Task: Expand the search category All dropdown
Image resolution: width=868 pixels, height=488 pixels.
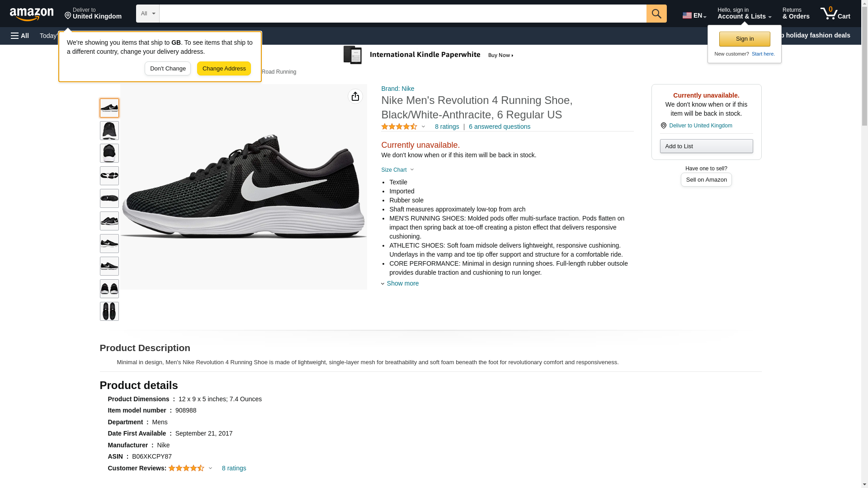Action: (147, 14)
